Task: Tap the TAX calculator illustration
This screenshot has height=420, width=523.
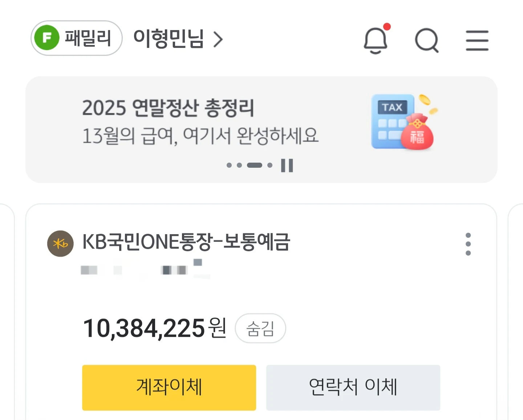Action: [x=402, y=122]
